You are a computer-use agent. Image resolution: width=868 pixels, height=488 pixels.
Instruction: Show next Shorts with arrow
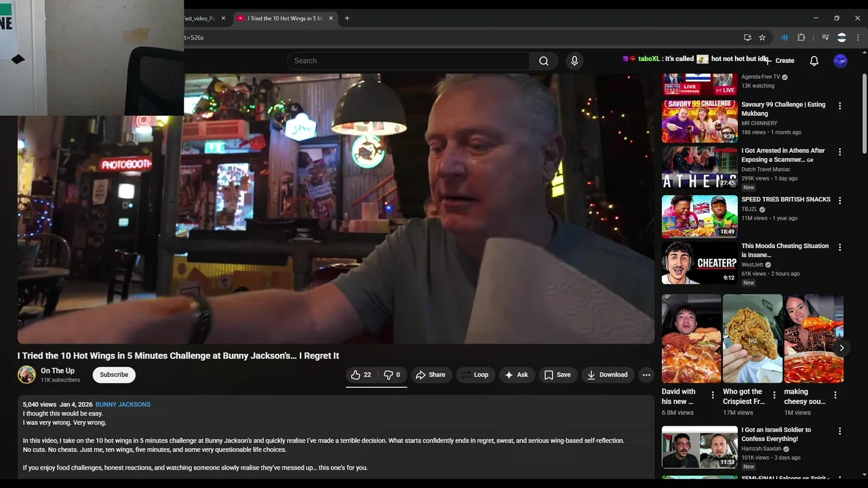842,348
